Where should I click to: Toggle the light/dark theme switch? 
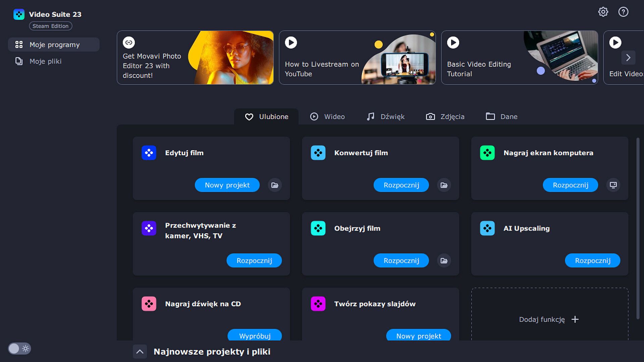coord(19,349)
